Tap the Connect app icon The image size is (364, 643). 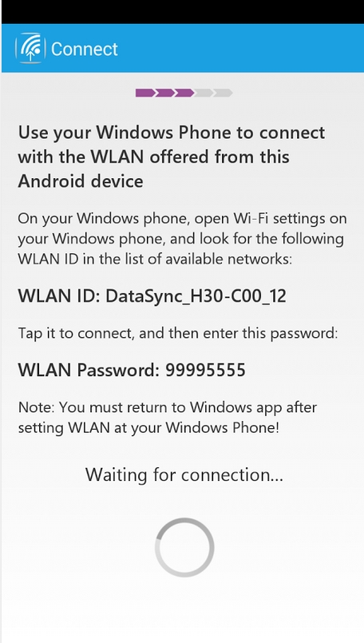[30, 48]
